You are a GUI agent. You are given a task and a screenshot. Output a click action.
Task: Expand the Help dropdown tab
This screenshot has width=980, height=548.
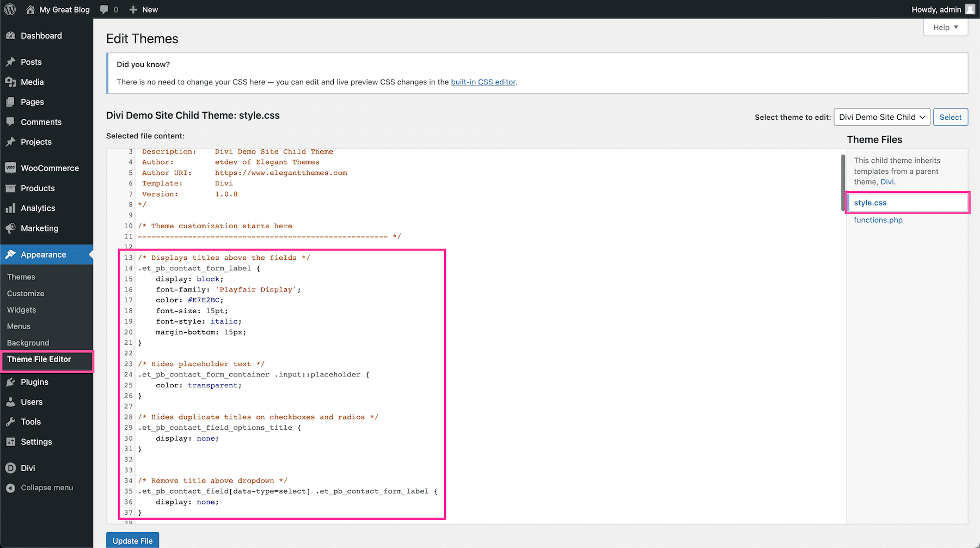point(946,27)
